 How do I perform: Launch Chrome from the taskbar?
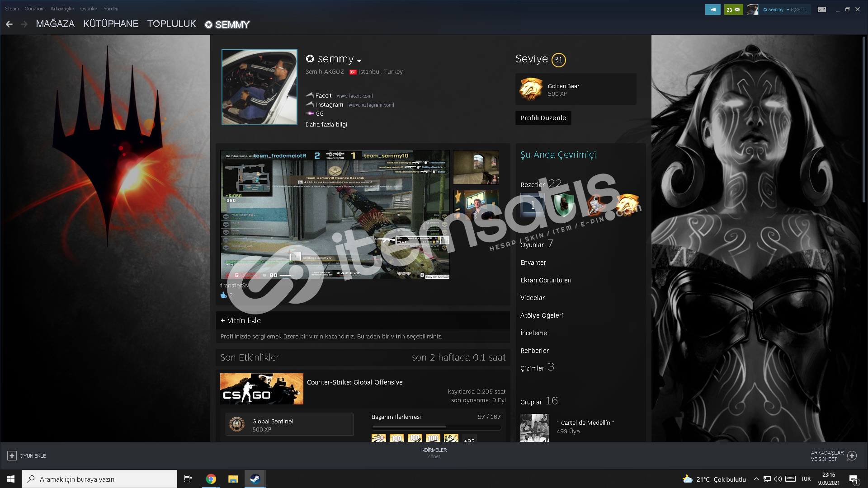click(211, 479)
